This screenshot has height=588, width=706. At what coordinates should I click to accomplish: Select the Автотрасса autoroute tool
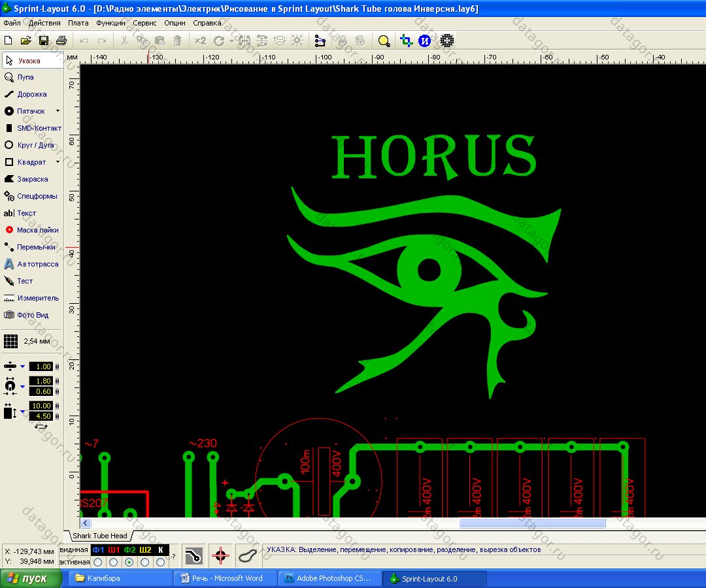[33, 264]
